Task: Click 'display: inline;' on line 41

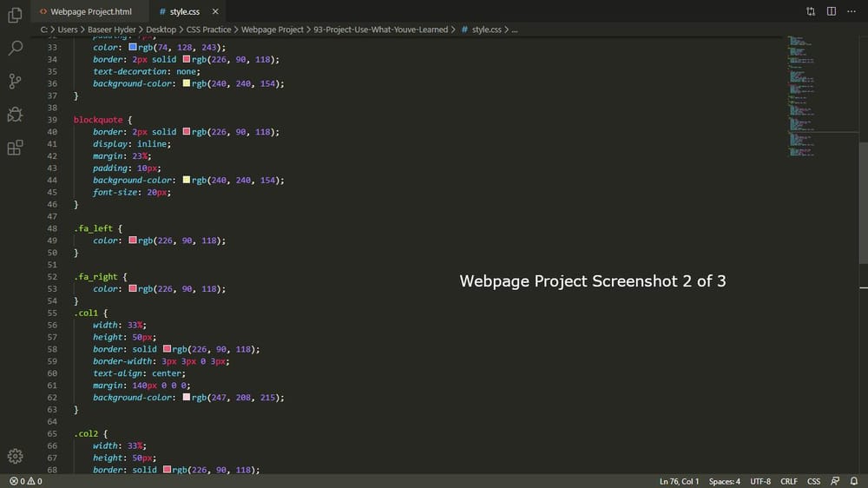Action: coord(132,143)
